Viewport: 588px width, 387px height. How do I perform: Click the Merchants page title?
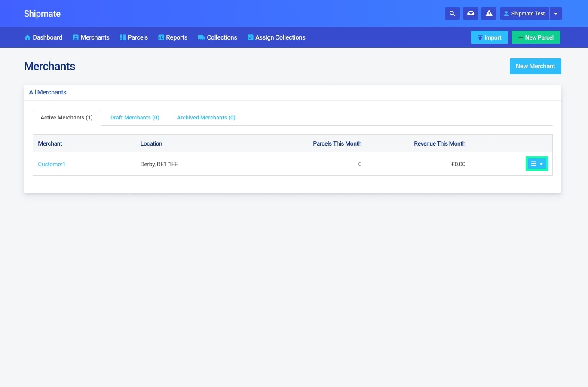49,66
